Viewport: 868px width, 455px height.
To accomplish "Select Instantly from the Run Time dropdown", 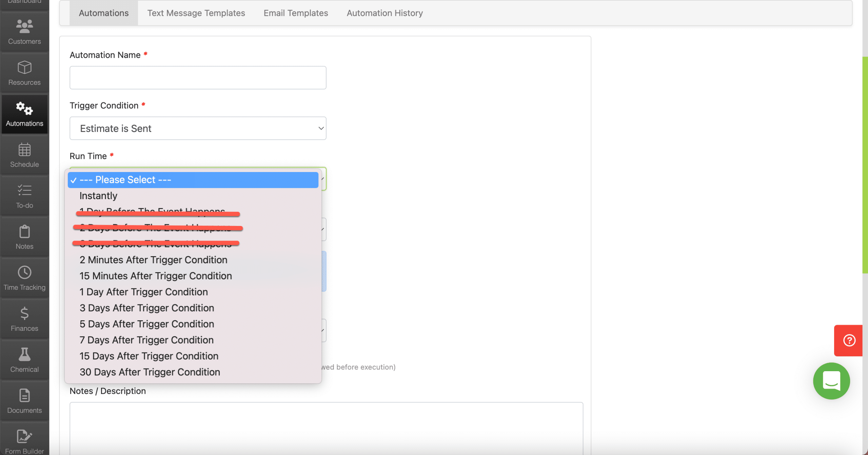I will coord(98,195).
